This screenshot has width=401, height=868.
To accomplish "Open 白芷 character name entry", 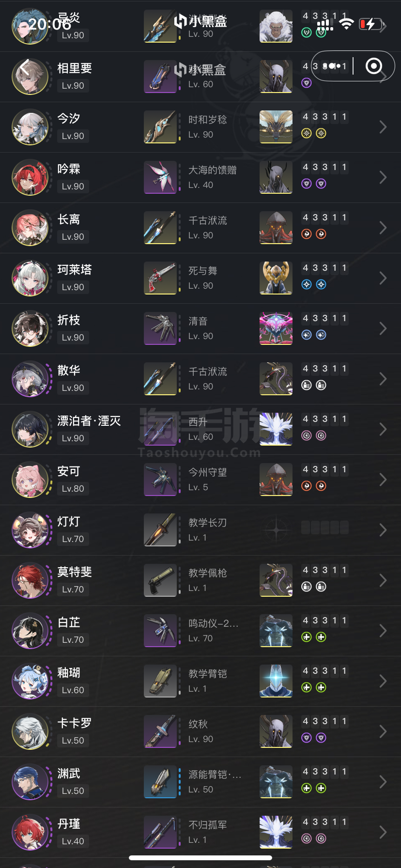I will [x=69, y=622].
